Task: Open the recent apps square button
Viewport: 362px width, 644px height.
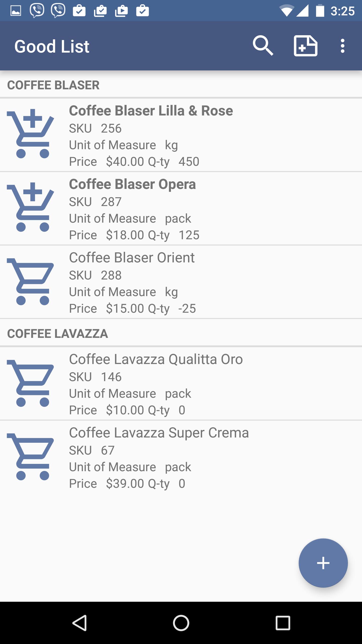Action: click(283, 623)
